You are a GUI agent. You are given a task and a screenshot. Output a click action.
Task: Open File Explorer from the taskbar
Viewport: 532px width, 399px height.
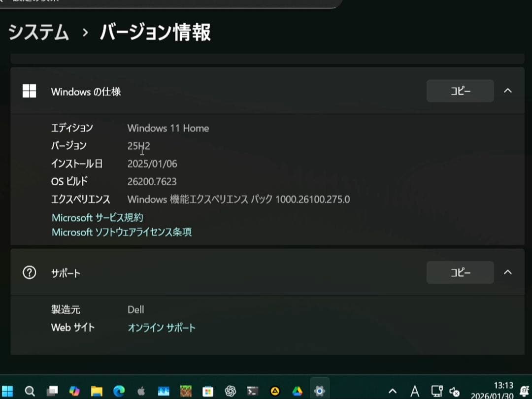click(96, 391)
